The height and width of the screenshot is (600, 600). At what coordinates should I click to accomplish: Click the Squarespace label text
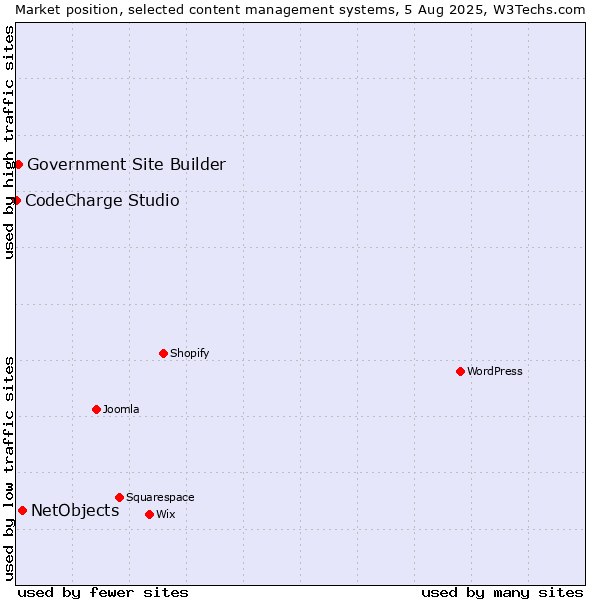click(160, 497)
